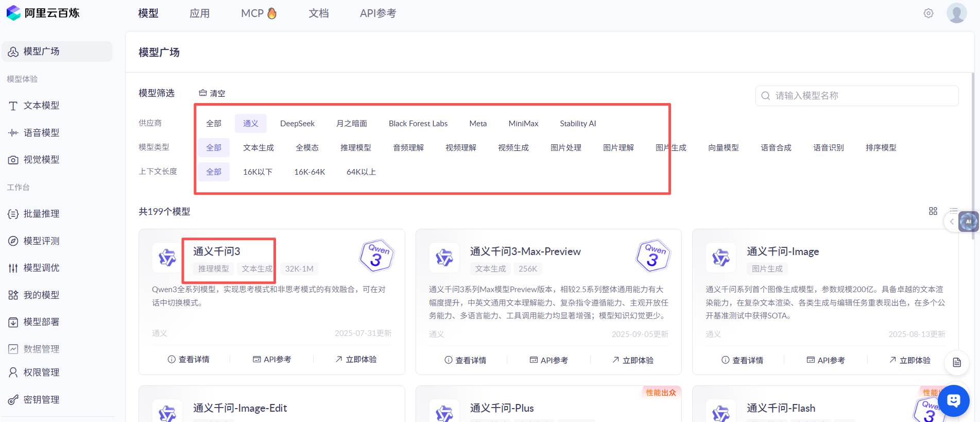Choose the 向量模型 model type filter
Image resolution: width=980 pixels, height=422 pixels.
pos(724,148)
